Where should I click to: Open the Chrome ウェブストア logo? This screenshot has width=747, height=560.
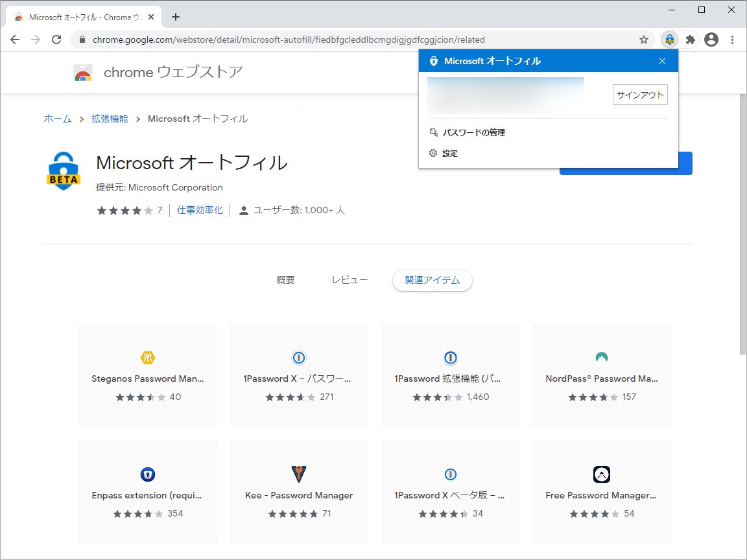[83, 73]
